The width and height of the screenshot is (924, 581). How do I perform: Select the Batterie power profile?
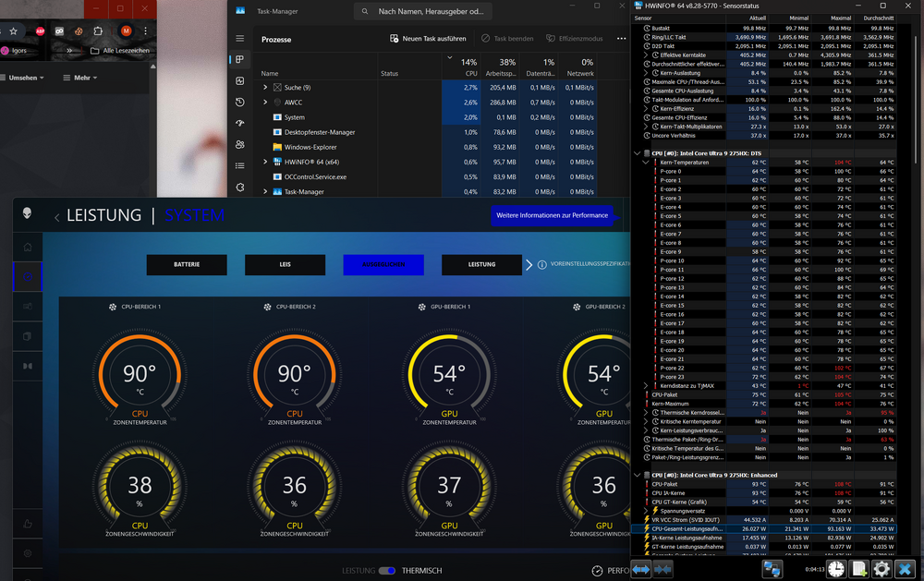pyautogui.click(x=187, y=264)
